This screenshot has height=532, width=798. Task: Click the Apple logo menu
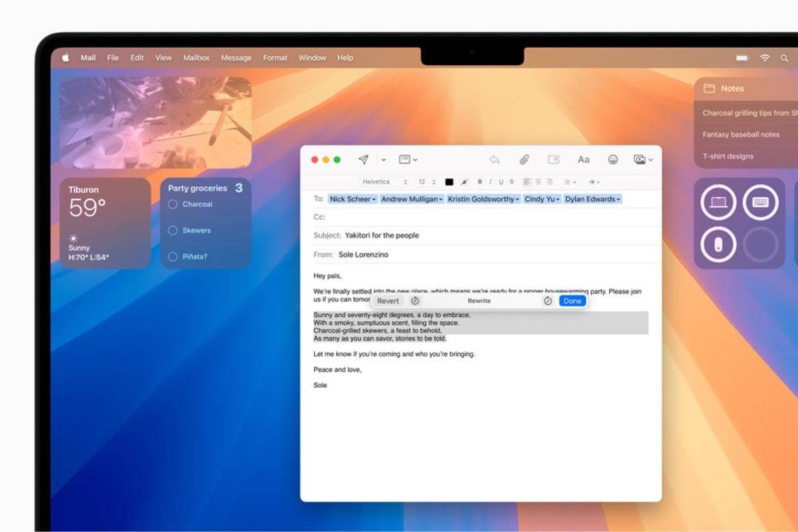click(x=66, y=58)
